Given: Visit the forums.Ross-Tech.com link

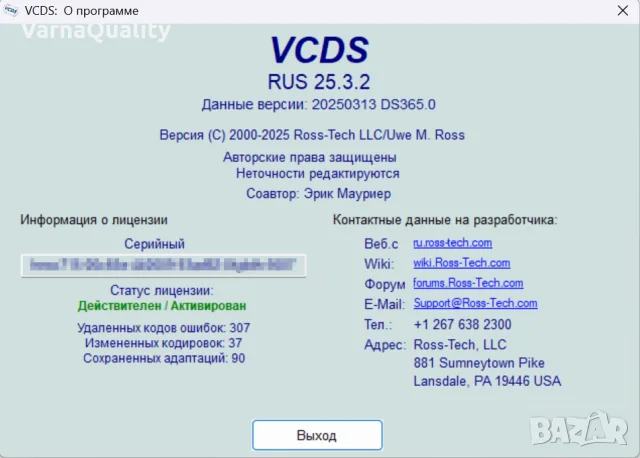Looking at the screenshot, I should [468, 283].
